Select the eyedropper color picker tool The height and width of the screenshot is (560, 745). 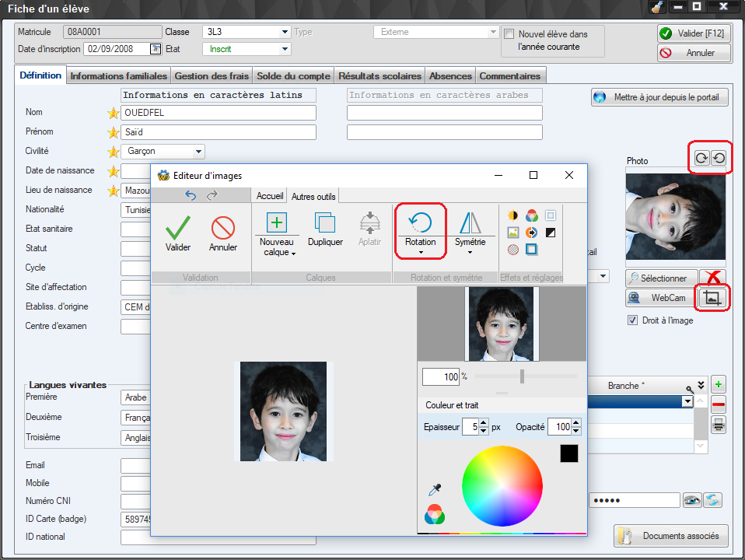point(435,490)
